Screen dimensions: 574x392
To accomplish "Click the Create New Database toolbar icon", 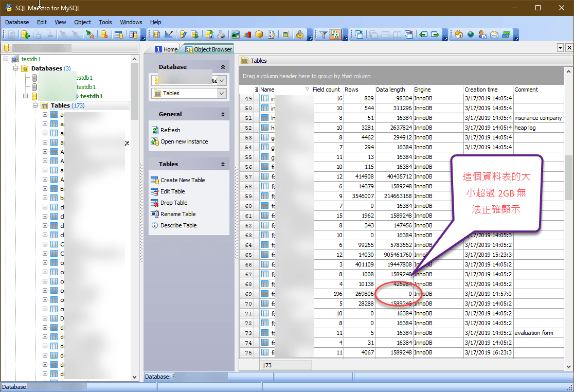I will click(x=25, y=35).
